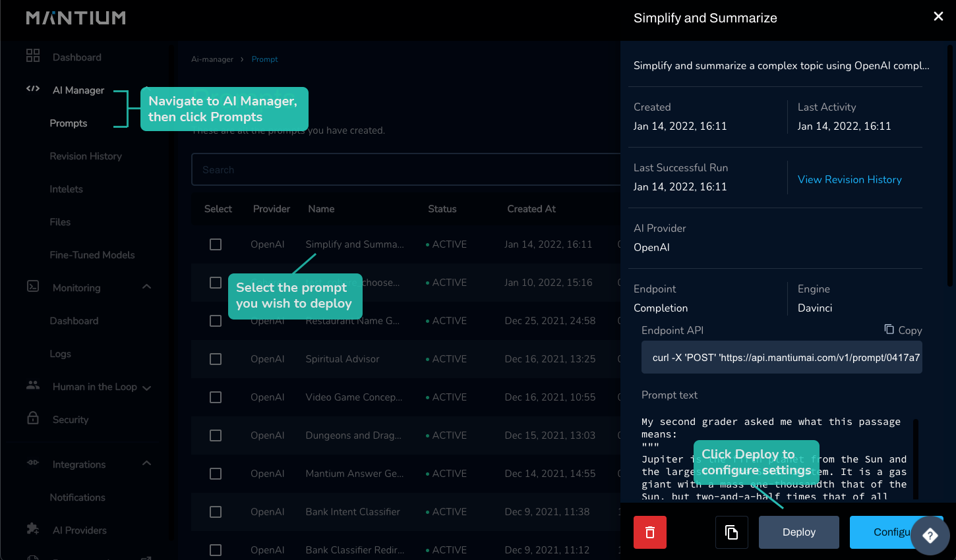
Task: Check the Dungeons and Drag... checkbox
Action: [216, 435]
